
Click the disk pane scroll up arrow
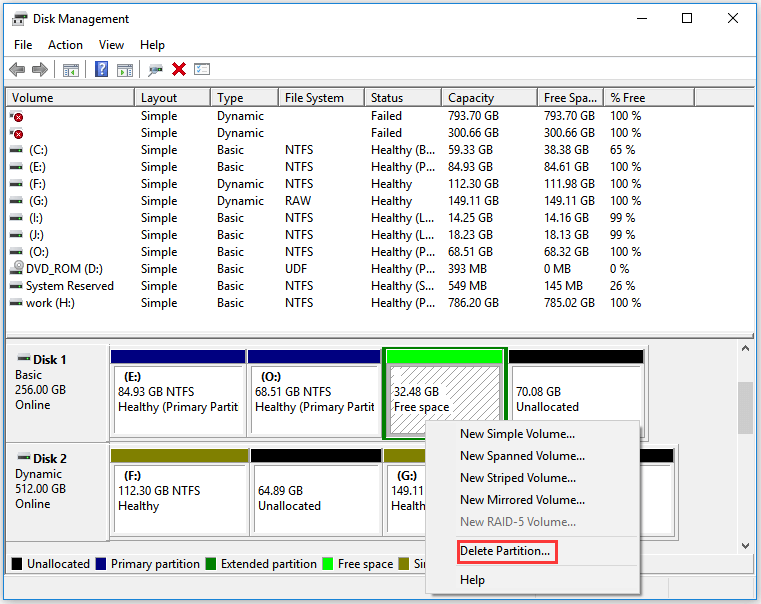(x=745, y=349)
